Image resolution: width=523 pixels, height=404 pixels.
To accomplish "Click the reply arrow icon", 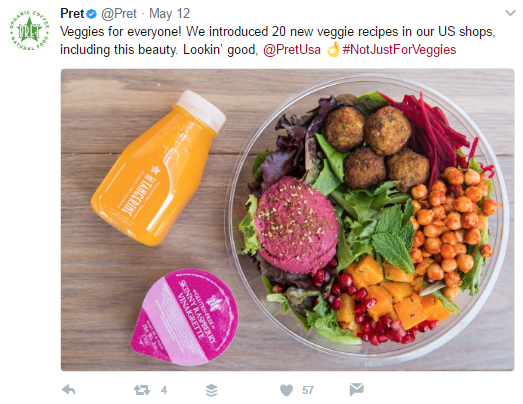I will coord(69,390).
